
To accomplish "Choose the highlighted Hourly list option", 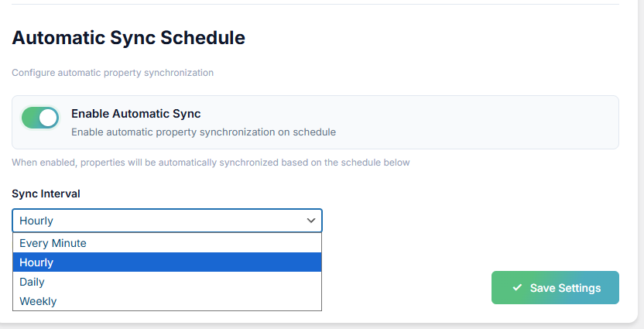I will (36, 262).
